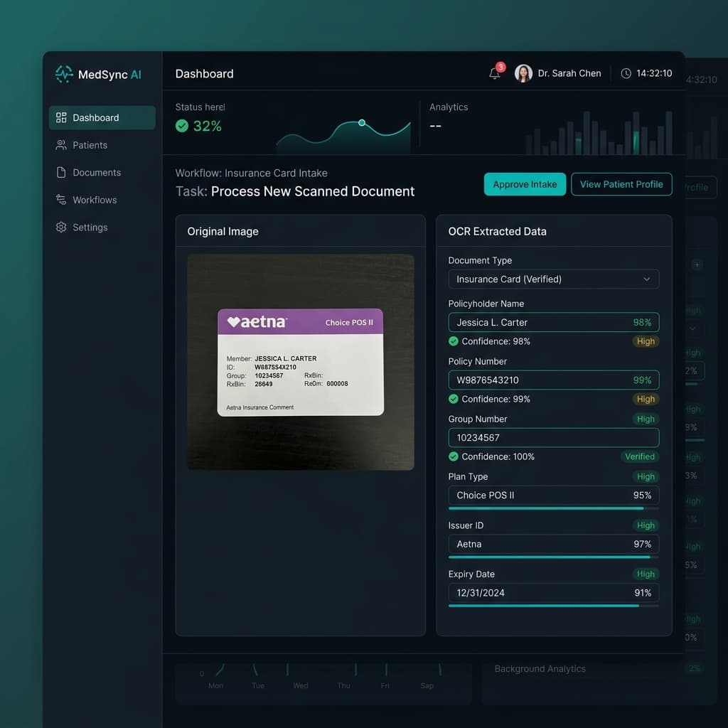The width and height of the screenshot is (728, 728).
Task: Click the Workflows icon in sidebar
Action: point(61,200)
